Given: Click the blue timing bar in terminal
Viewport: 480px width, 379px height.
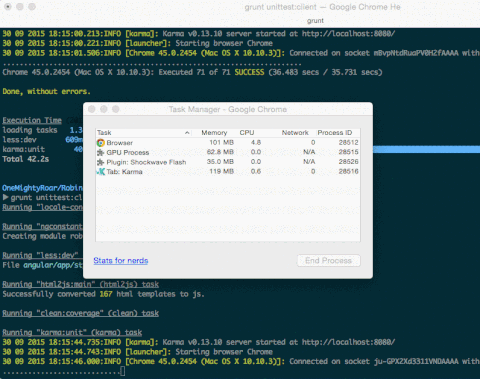Looking at the screenshot, I should pyautogui.click(x=426, y=149).
